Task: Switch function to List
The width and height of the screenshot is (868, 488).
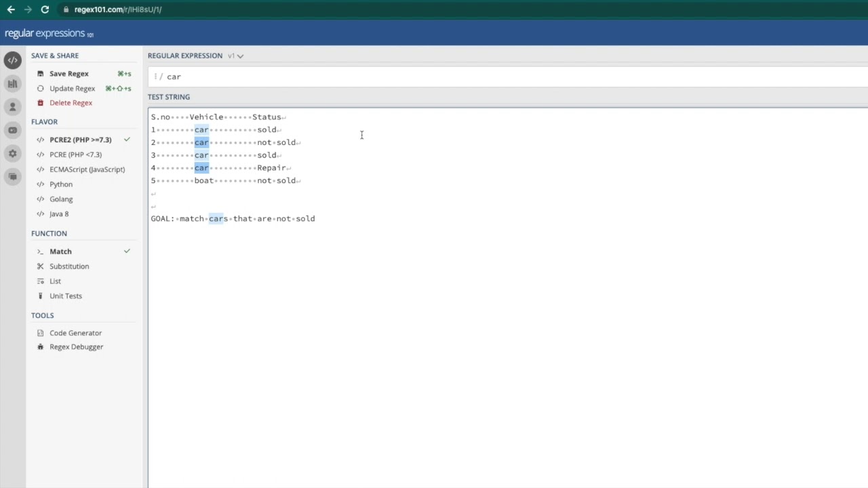Action: click(x=55, y=281)
